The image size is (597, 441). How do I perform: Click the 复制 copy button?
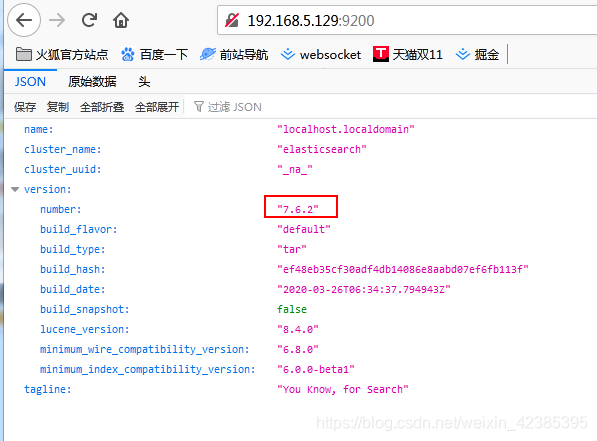pos(58,107)
